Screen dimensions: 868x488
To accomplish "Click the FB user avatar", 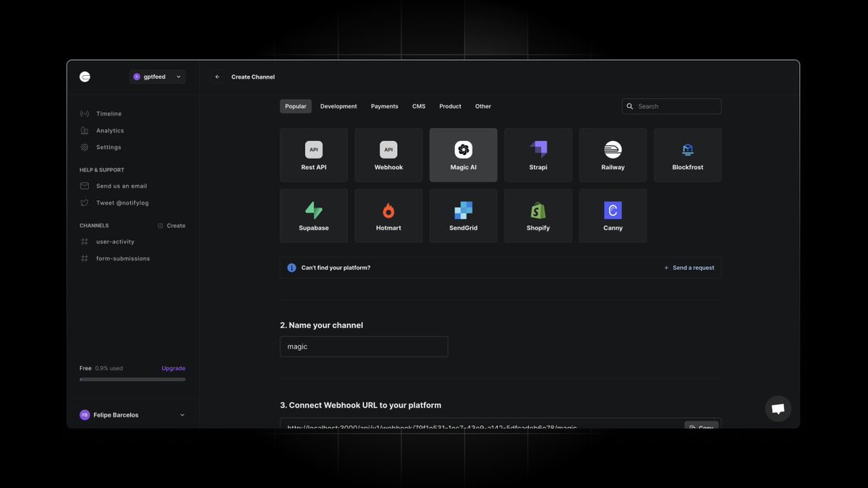I will [85, 415].
